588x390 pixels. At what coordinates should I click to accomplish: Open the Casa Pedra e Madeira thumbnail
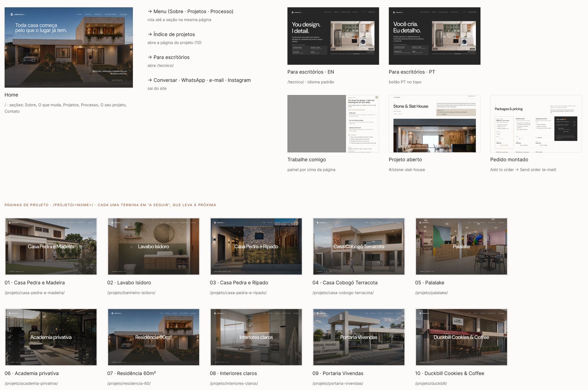pyautogui.click(x=51, y=247)
